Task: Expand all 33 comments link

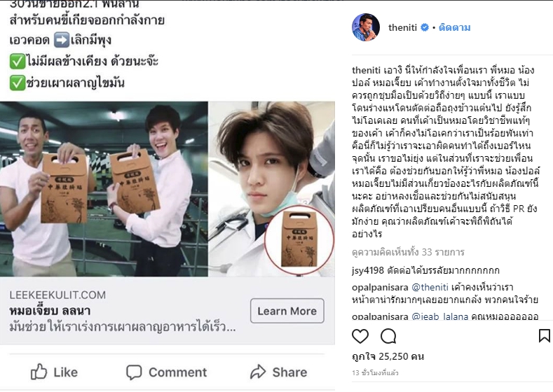Action: coord(408,252)
